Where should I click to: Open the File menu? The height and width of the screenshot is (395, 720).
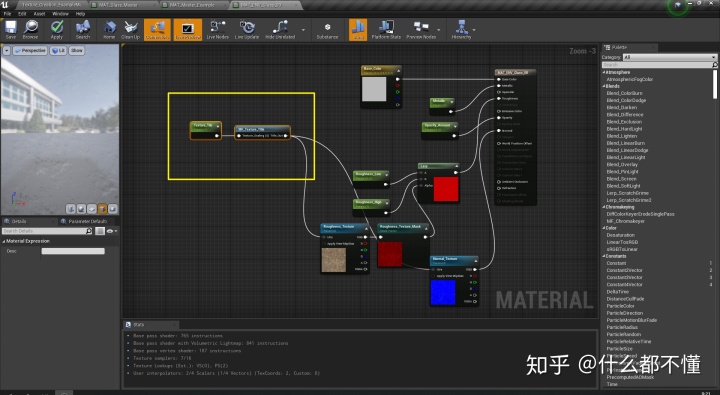pyautogui.click(x=7, y=14)
